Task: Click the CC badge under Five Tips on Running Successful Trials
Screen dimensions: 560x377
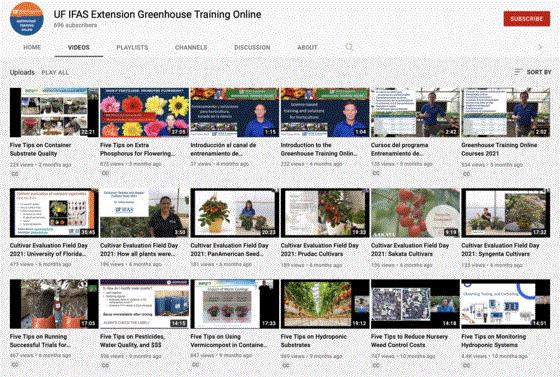Action: click(15, 365)
